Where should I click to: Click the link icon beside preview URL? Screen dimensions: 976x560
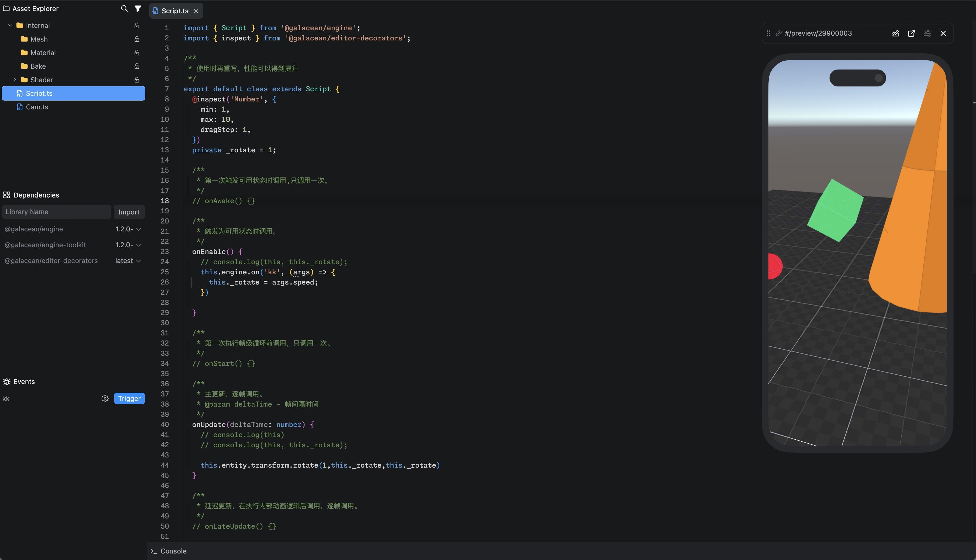778,33
